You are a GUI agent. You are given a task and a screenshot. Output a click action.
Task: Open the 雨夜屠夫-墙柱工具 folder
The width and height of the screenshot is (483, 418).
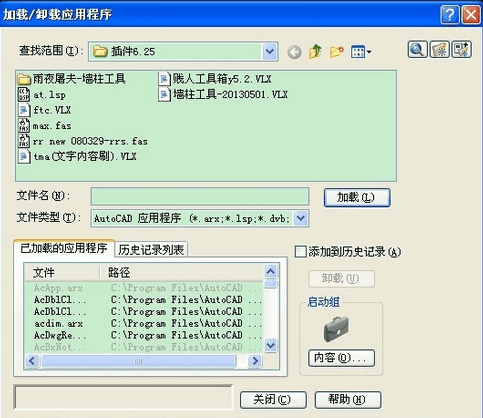point(71,79)
